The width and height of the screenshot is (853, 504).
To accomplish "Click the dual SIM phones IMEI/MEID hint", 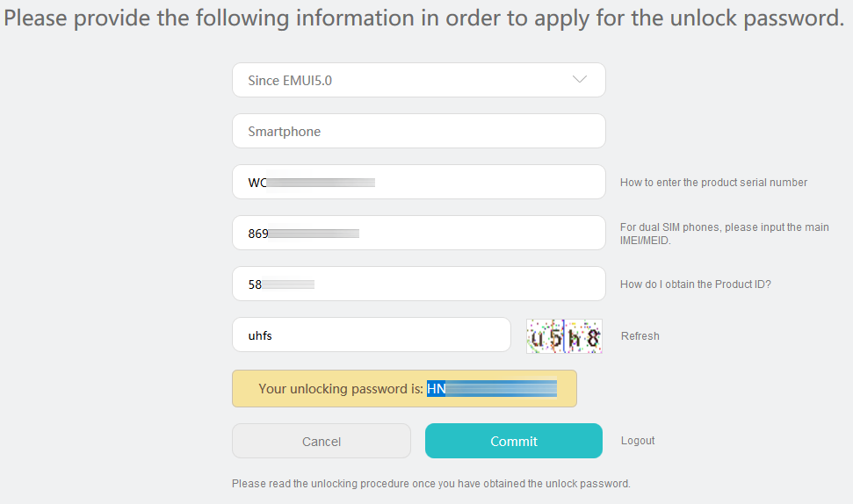I will [x=724, y=234].
